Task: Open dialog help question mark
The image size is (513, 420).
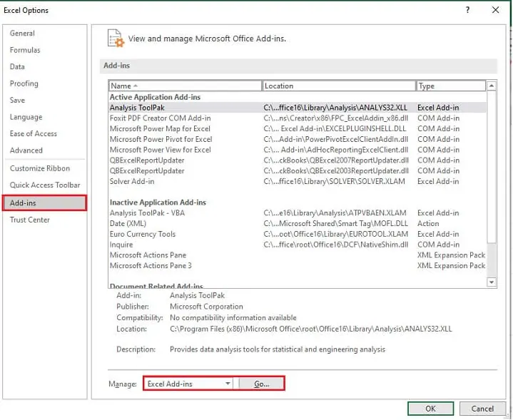Action: click(x=467, y=10)
